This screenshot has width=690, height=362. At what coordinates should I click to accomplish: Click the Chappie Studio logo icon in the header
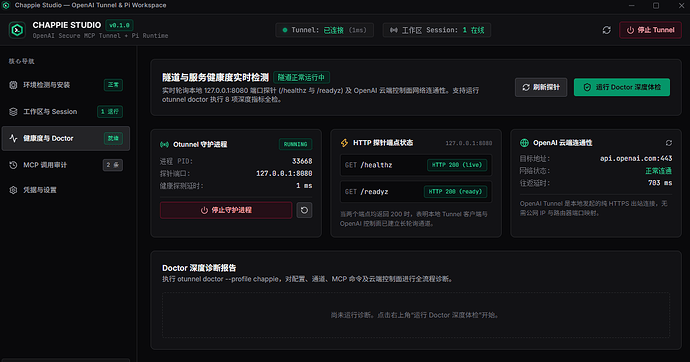tap(17, 30)
